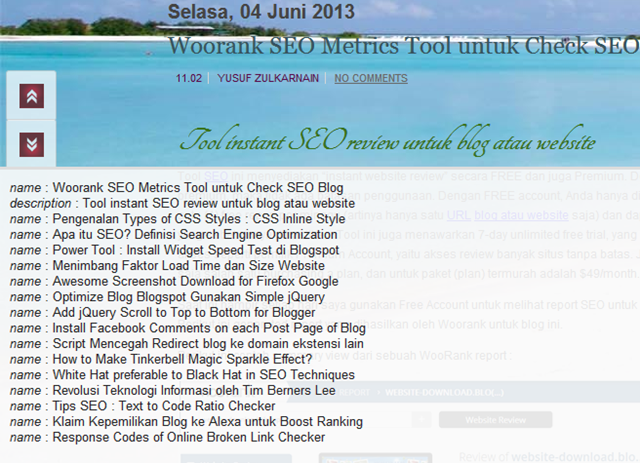Click the faded Website Review button
The image size is (640, 463).
coord(496,420)
